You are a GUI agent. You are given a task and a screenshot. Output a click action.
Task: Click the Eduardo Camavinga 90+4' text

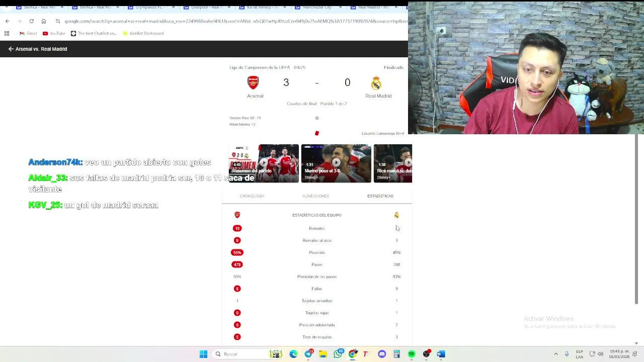[383, 133]
